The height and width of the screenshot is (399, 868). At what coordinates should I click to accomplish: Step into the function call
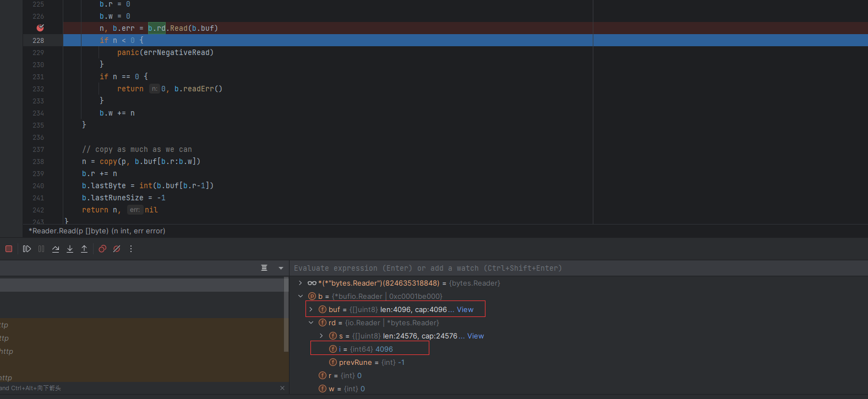[70, 249]
